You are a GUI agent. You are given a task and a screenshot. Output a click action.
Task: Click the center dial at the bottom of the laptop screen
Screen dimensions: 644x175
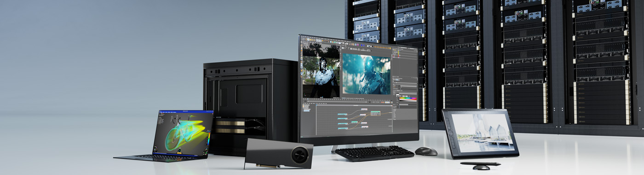[179, 150]
